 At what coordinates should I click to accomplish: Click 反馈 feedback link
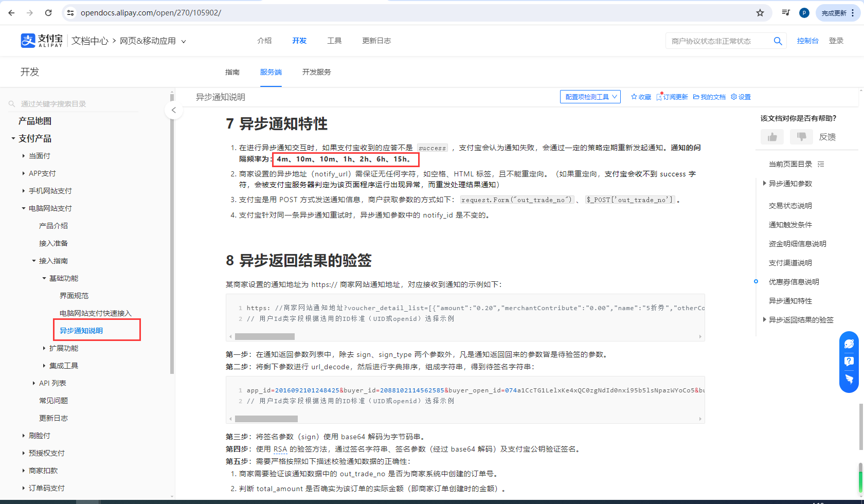tap(827, 137)
